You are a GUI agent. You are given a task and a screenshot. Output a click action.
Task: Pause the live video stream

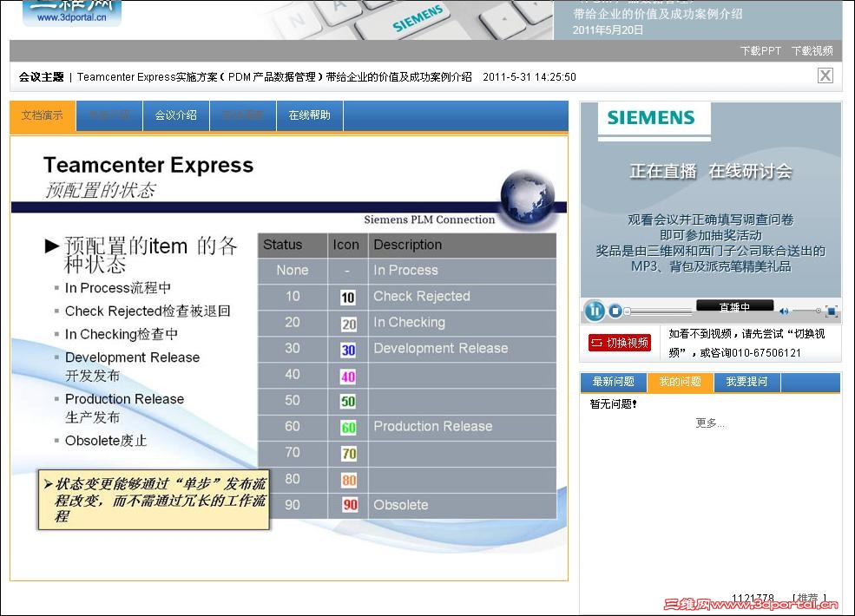(x=595, y=311)
